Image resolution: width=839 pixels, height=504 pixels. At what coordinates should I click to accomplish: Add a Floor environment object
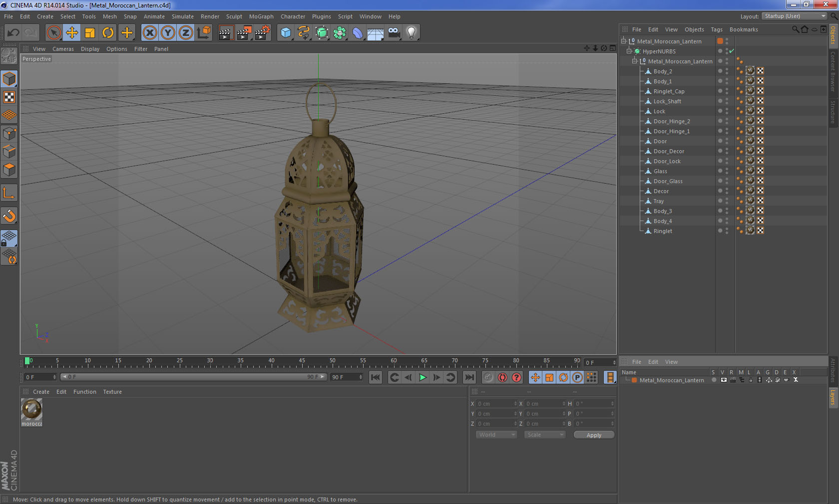376,33
